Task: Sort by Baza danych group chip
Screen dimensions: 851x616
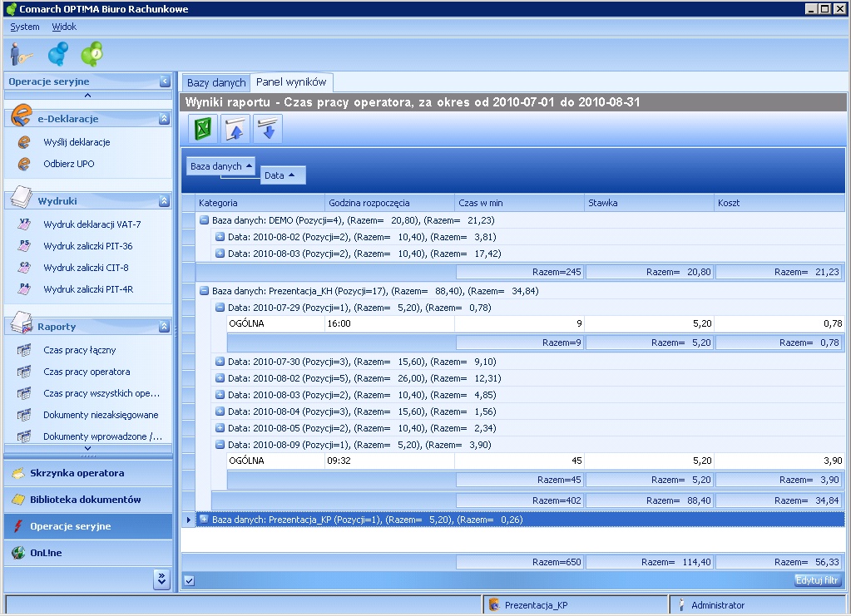Action: click(221, 166)
